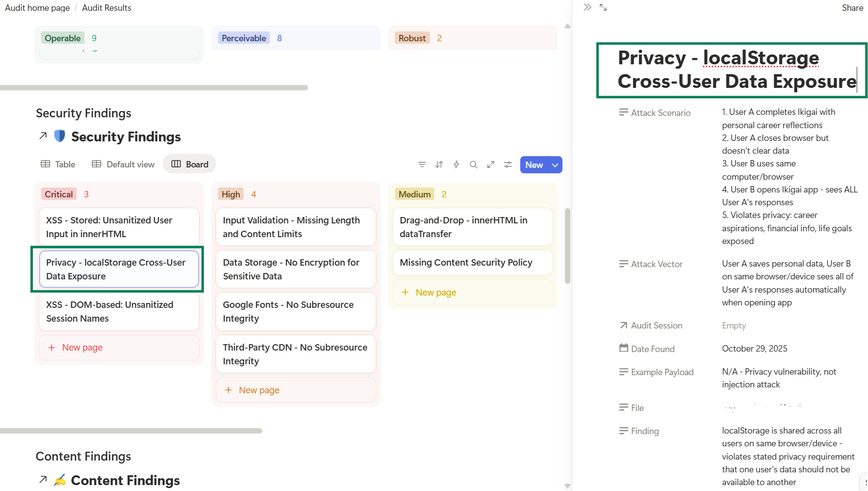This screenshot has width=868, height=491.
Task: Open the Audit Session Empty field
Action: pyautogui.click(x=733, y=326)
